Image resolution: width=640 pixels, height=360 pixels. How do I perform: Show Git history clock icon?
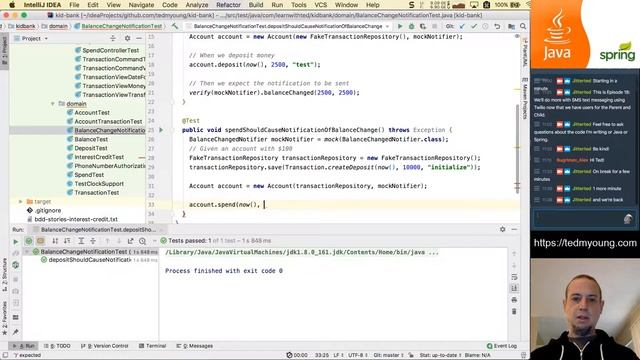click(485, 26)
